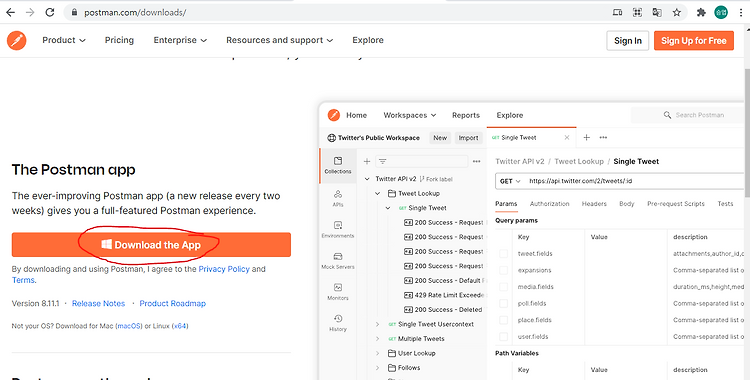Click the globe icon of Twitter's Public Workspace
Screen dimensions: 750x380
[x=331, y=138]
